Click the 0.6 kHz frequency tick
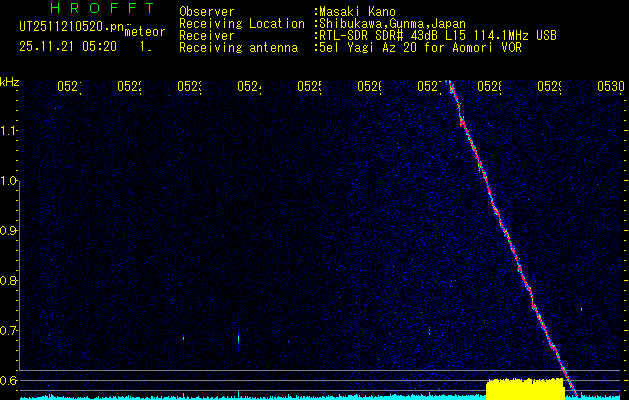 pos(9,381)
